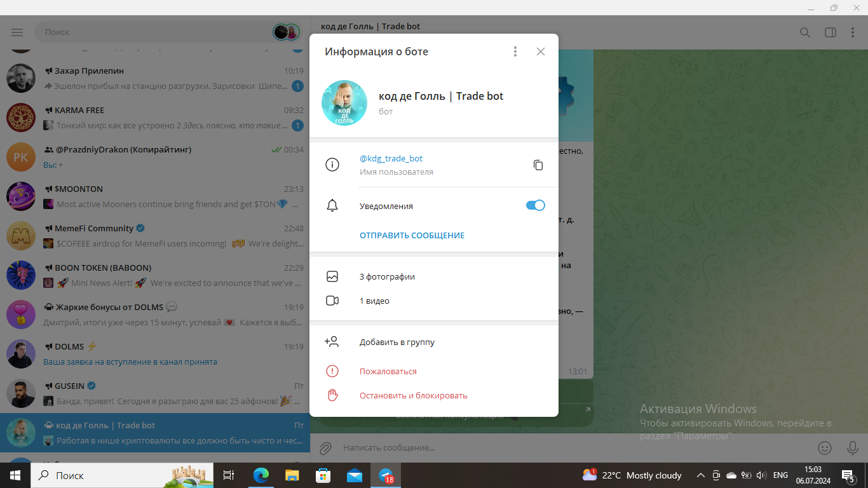Switch ENG input language indicator
Viewport: 868px width, 488px height.
pos(780,475)
